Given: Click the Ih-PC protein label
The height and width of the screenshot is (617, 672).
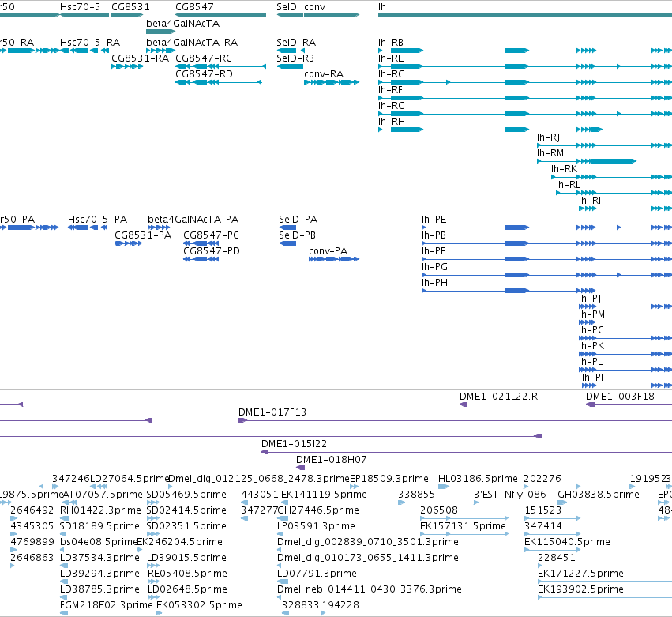Looking at the screenshot, I should coord(591,330).
